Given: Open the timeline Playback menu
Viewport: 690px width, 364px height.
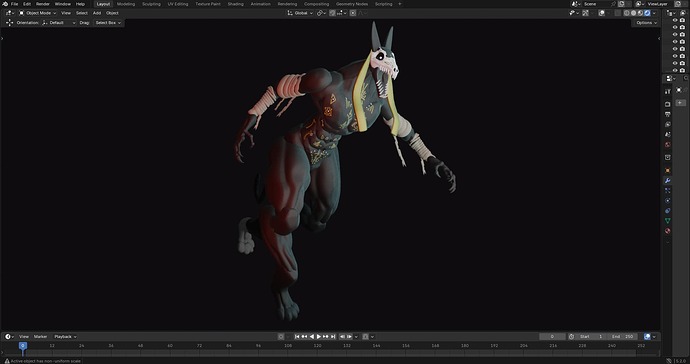Looking at the screenshot, I should pos(65,336).
